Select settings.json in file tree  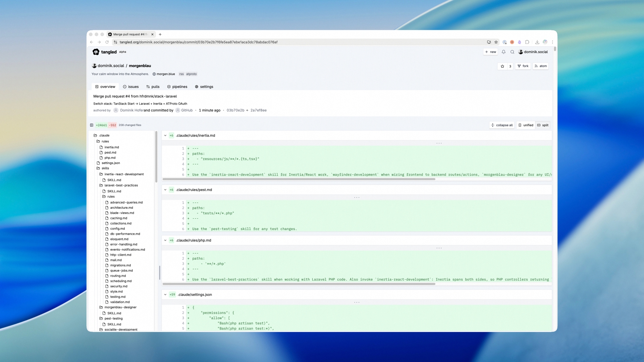(108, 163)
